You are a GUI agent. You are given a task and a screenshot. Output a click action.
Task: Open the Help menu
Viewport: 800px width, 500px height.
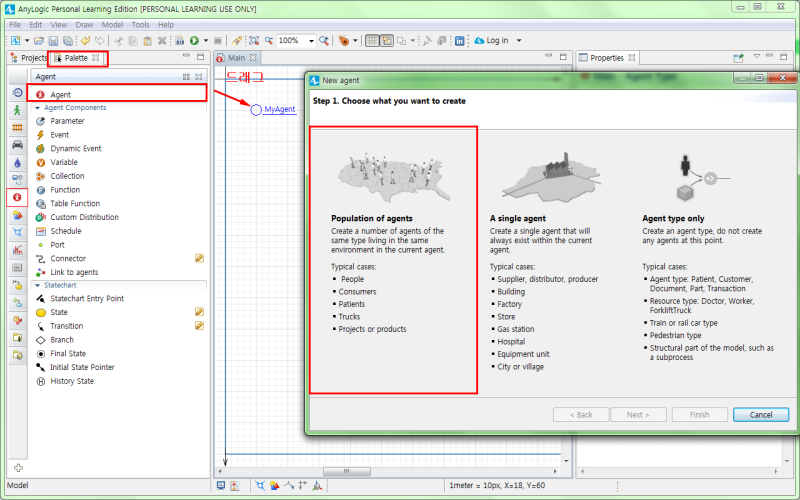166,24
